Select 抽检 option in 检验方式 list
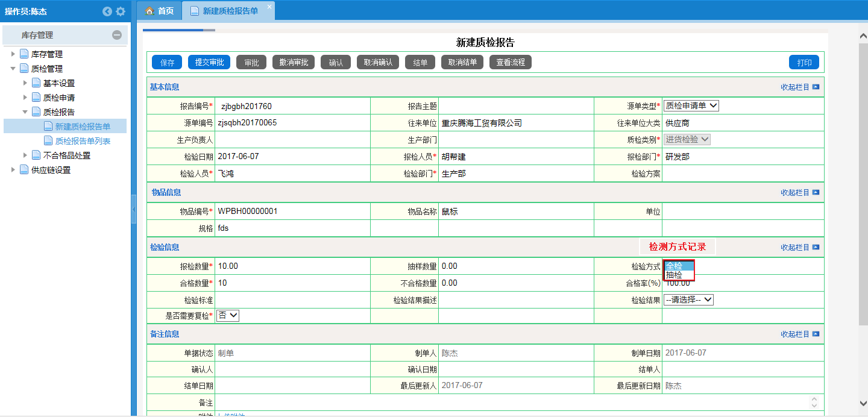 tap(675, 275)
